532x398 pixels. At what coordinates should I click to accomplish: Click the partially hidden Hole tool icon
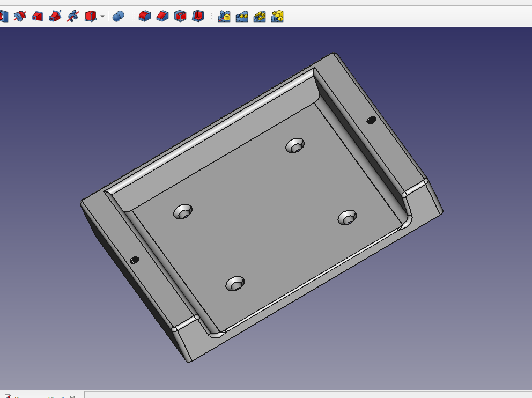[x=3, y=17]
